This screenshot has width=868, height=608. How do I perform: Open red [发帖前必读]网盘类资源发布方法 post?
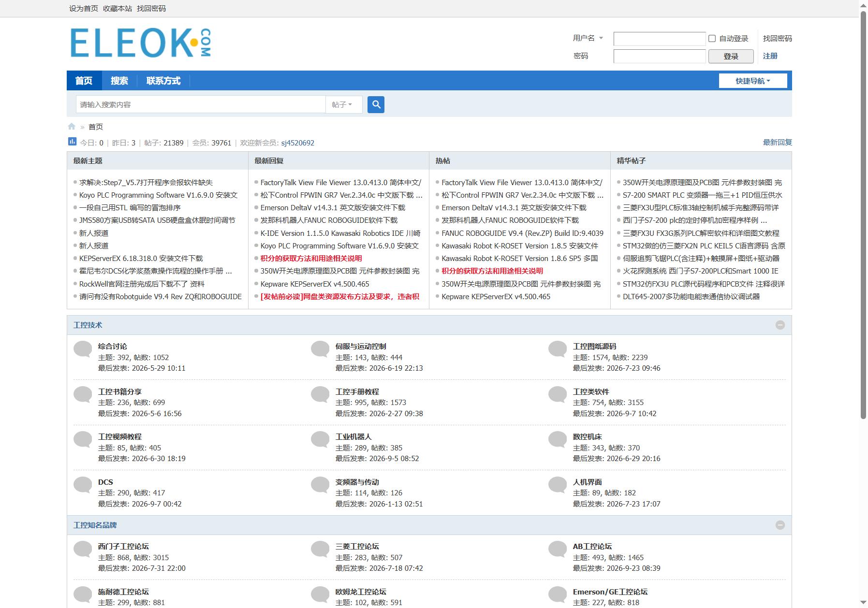coord(340,296)
